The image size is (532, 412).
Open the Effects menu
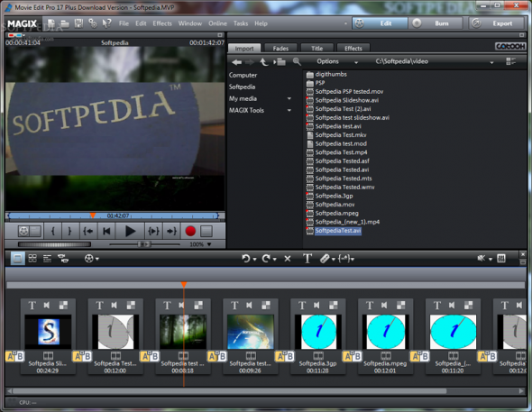(162, 23)
